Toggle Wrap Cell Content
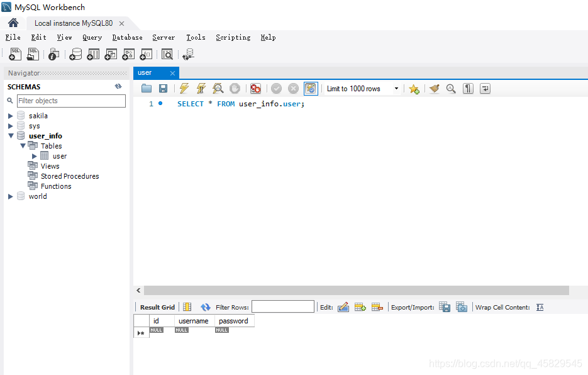Image resolution: width=588 pixels, height=375 pixels. pos(540,308)
